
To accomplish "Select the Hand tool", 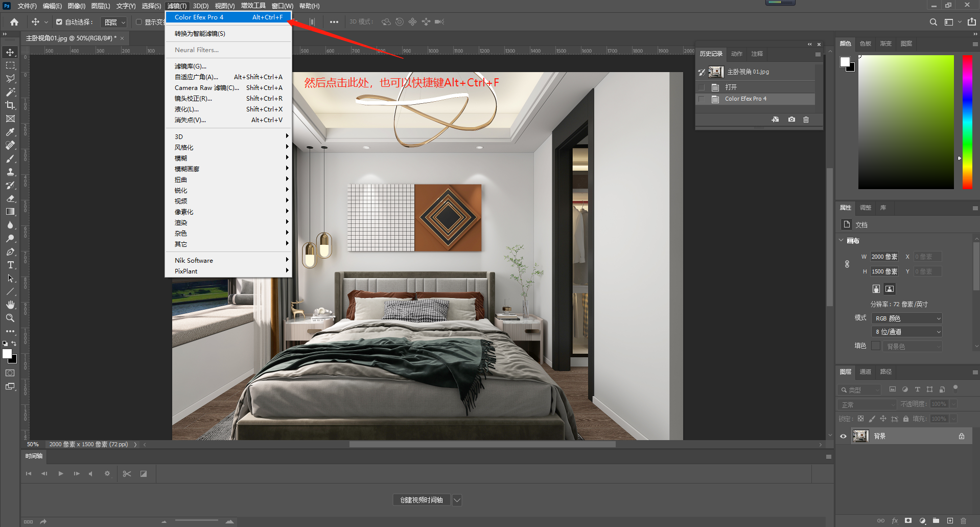I will click(x=10, y=305).
